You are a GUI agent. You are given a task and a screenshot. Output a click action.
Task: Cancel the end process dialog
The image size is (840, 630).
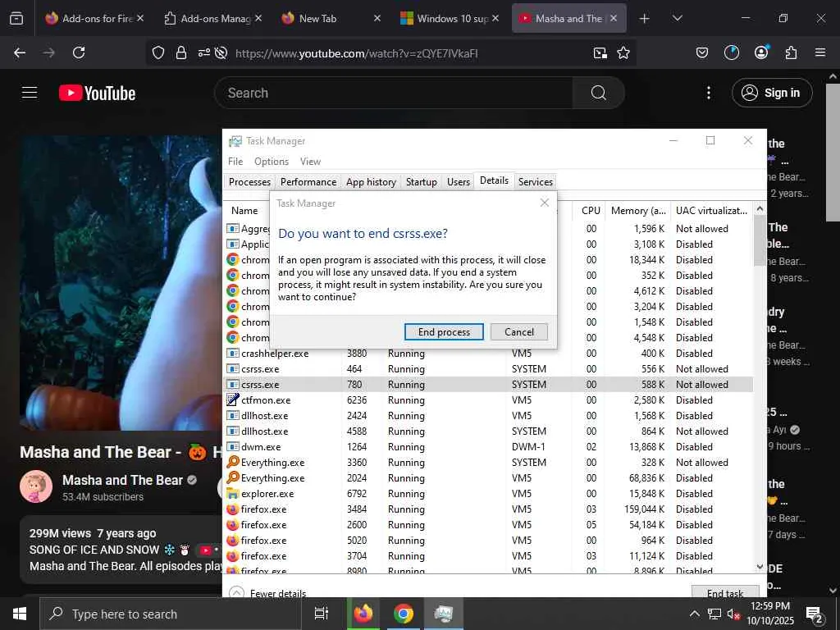click(x=518, y=331)
